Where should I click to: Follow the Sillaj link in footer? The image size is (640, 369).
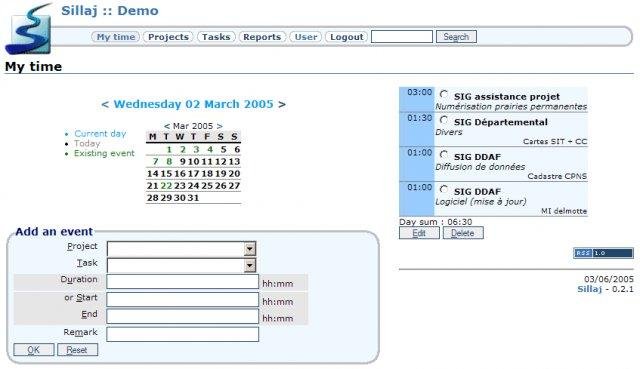coord(589,289)
